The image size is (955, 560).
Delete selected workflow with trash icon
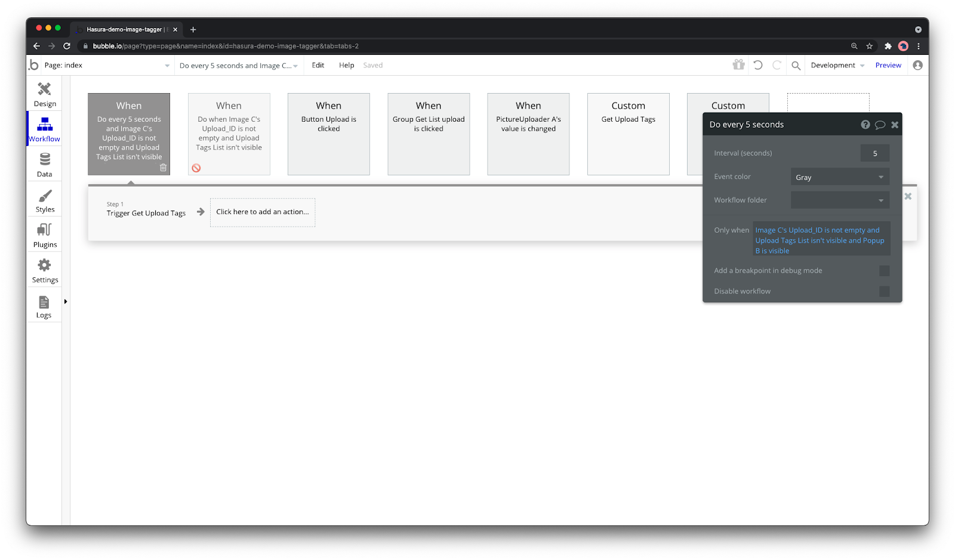tap(163, 168)
